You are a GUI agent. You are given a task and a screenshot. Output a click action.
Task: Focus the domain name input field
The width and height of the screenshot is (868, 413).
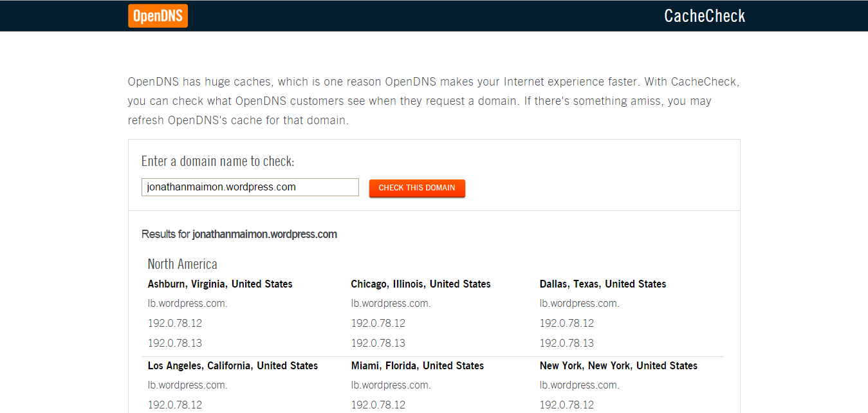point(250,187)
